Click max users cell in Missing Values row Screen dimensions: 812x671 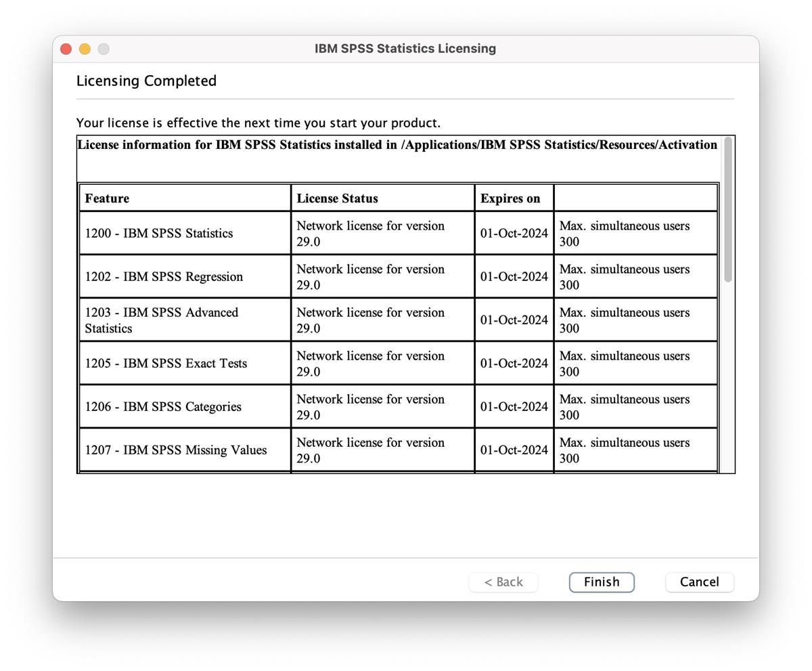pos(635,450)
